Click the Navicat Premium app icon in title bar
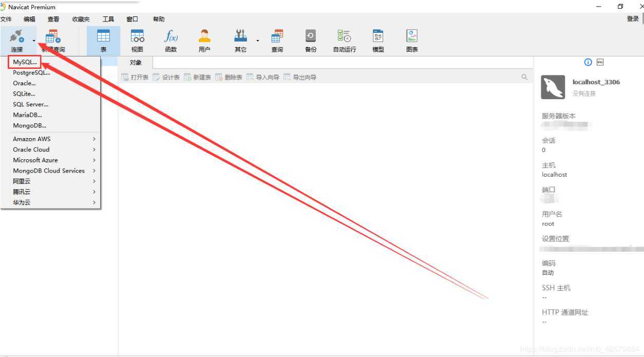This screenshot has width=644, height=357. click(x=3, y=7)
